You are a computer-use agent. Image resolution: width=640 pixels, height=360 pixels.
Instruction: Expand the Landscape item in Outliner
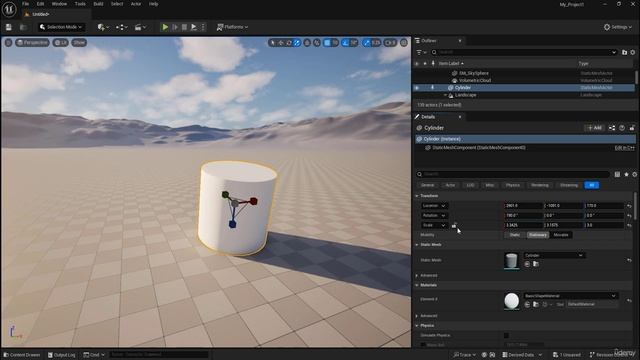[x=445, y=95]
